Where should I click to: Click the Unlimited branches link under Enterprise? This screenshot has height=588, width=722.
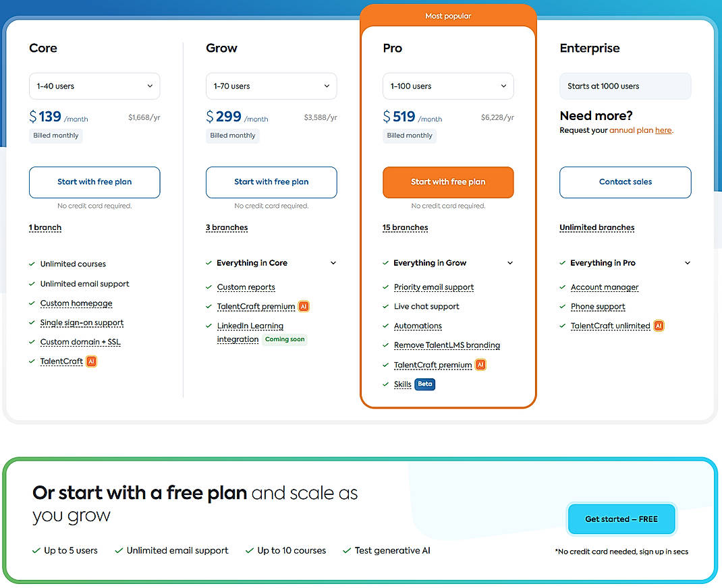point(596,227)
